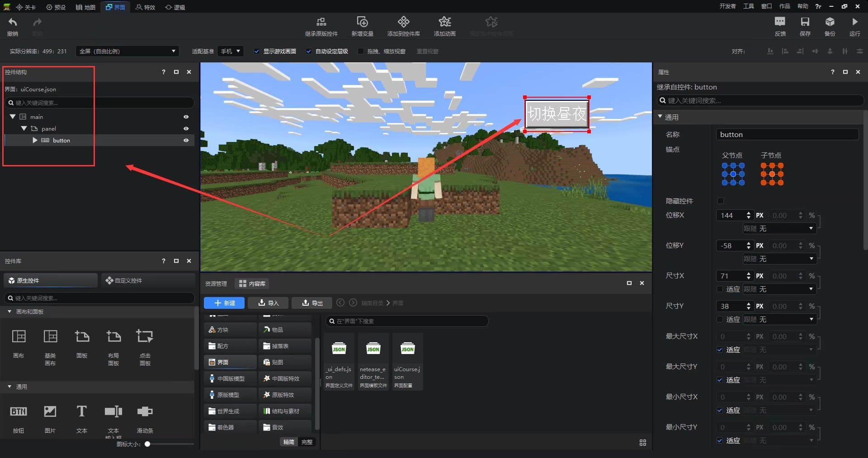Click the 导出 button
This screenshot has height=458, width=868.
point(312,303)
